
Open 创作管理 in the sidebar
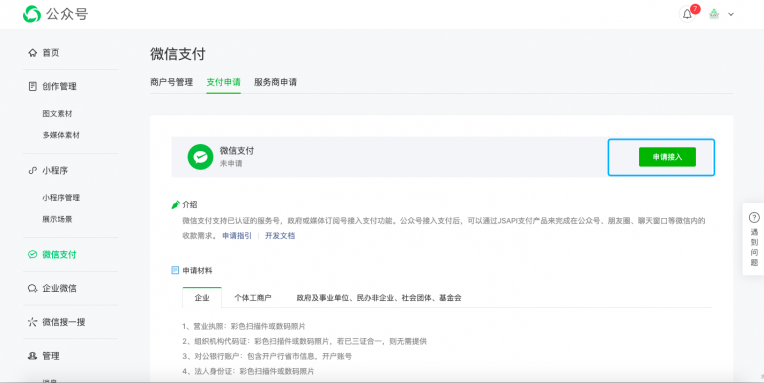59,86
